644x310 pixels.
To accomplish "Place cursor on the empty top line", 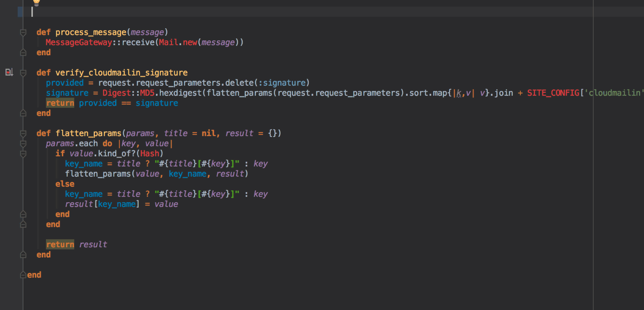I will (x=177, y=12).
